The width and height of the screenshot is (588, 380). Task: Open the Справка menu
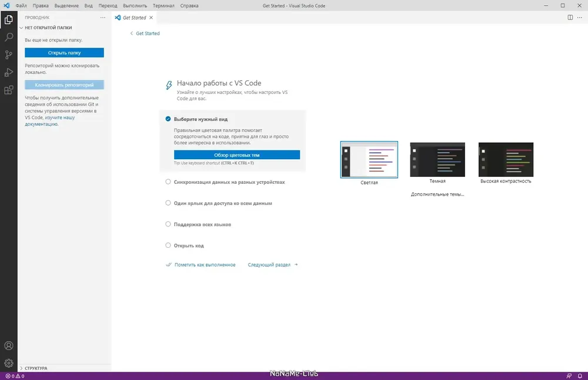[189, 6]
